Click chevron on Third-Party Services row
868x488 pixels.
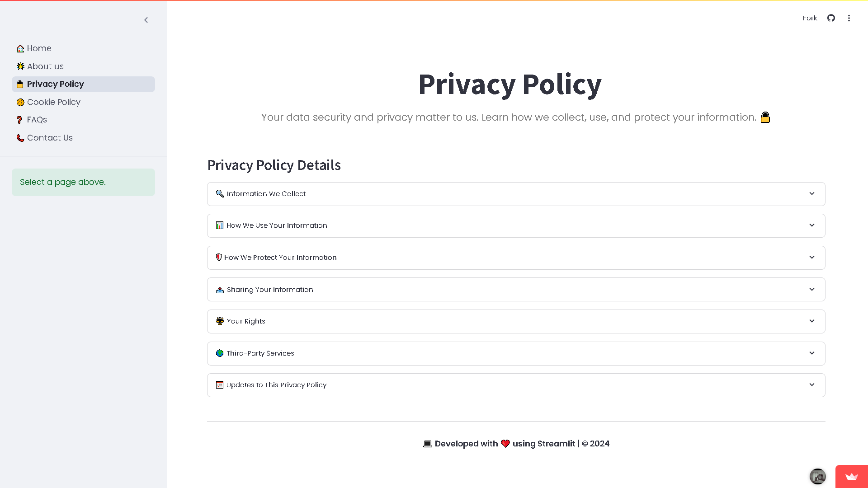pos(812,353)
